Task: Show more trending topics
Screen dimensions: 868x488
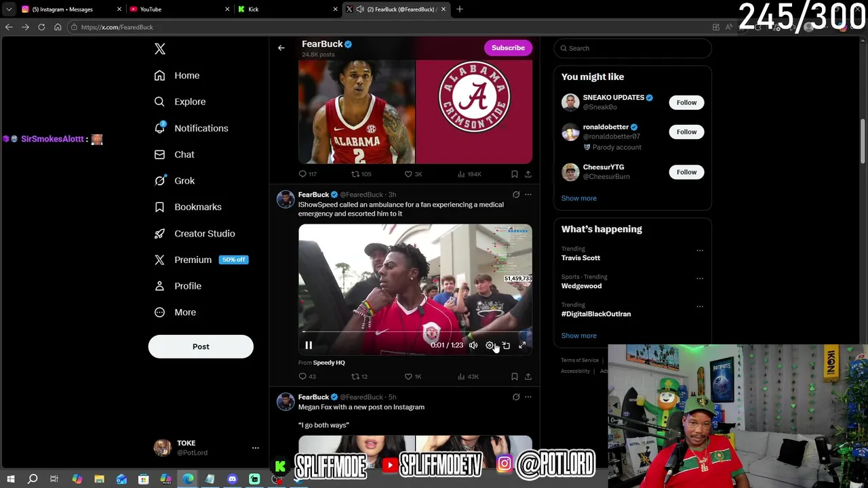Action: [578, 335]
